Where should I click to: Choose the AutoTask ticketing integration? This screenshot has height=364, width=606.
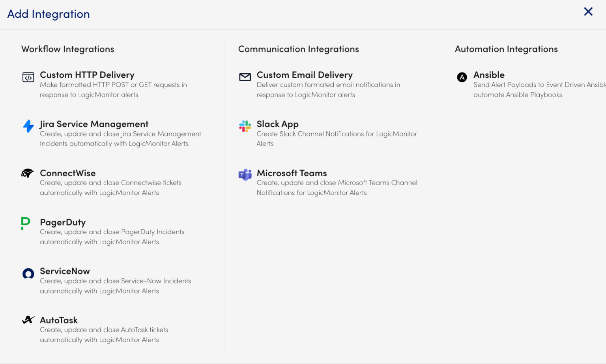pyautogui.click(x=59, y=320)
